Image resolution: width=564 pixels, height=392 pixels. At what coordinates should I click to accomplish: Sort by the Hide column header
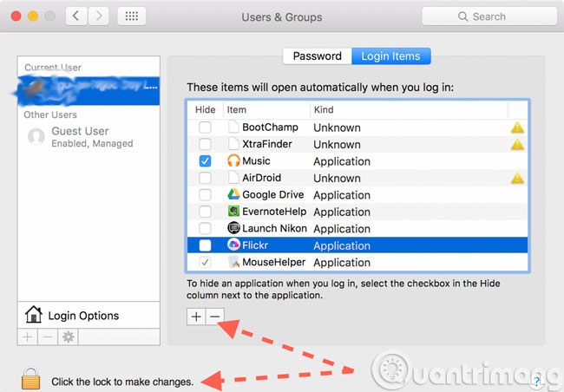206,109
